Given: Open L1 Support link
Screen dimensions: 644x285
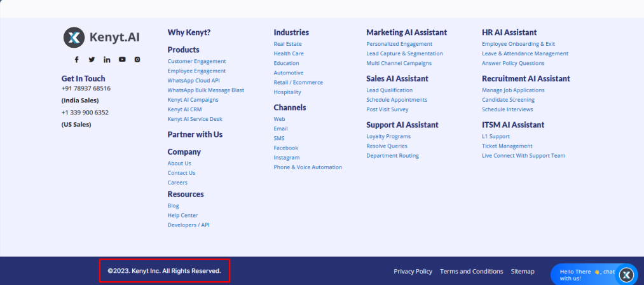Looking at the screenshot, I should pos(496,137).
